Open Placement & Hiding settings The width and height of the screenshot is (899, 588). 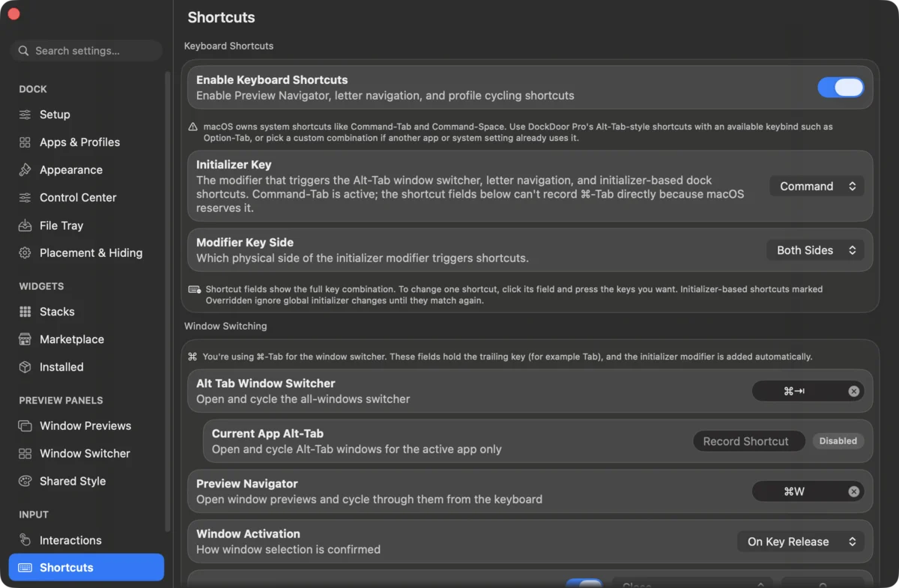[86, 253]
